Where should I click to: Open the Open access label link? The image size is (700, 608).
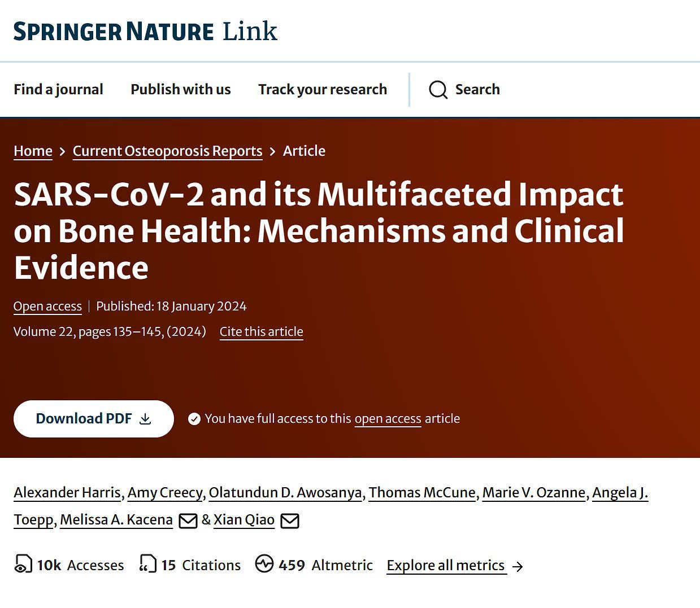pyautogui.click(x=47, y=307)
